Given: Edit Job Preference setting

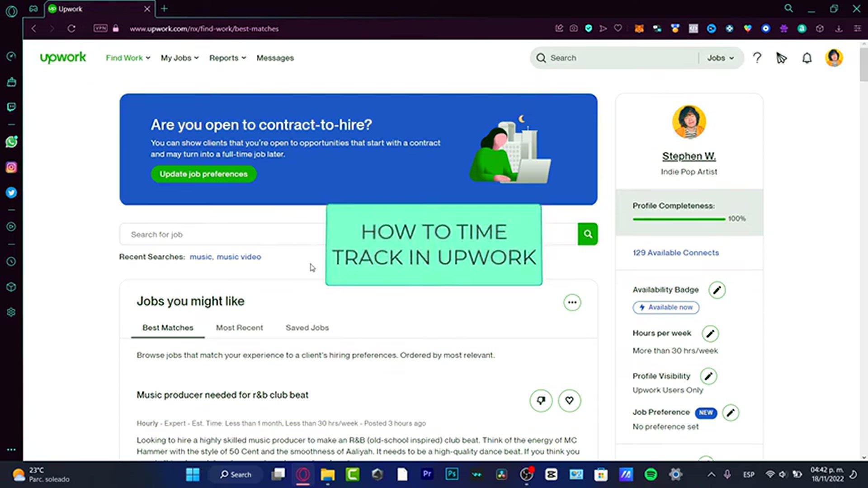Looking at the screenshot, I should click(x=731, y=413).
